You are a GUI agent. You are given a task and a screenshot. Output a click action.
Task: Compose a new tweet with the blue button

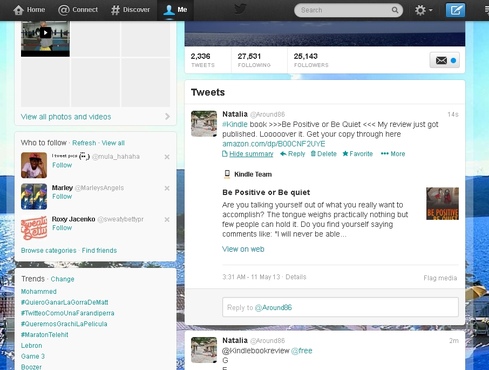point(455,10)
